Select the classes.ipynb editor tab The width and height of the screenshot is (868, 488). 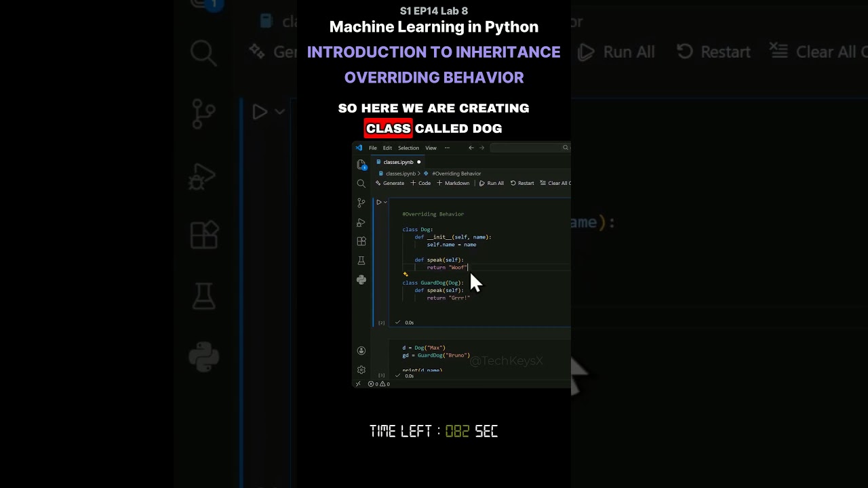399,162
